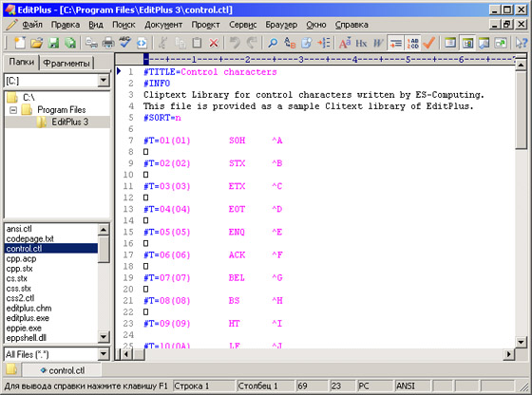The width and height of the screenshot is (532, 395).
Task: Toggle the cliptext window icon
Action: pos(467,43)
